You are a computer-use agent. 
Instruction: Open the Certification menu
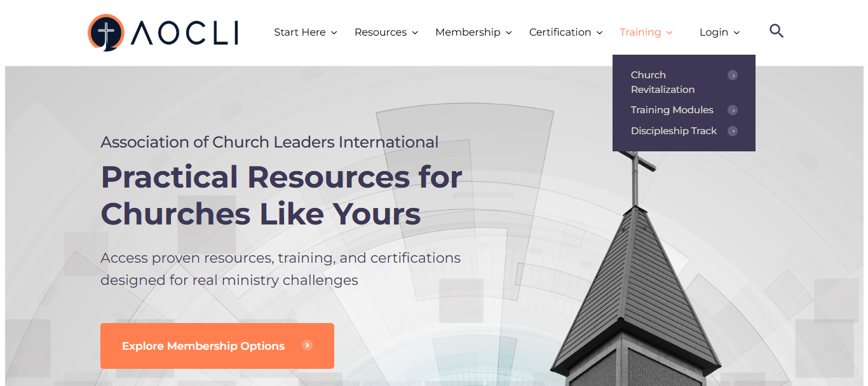560,32
